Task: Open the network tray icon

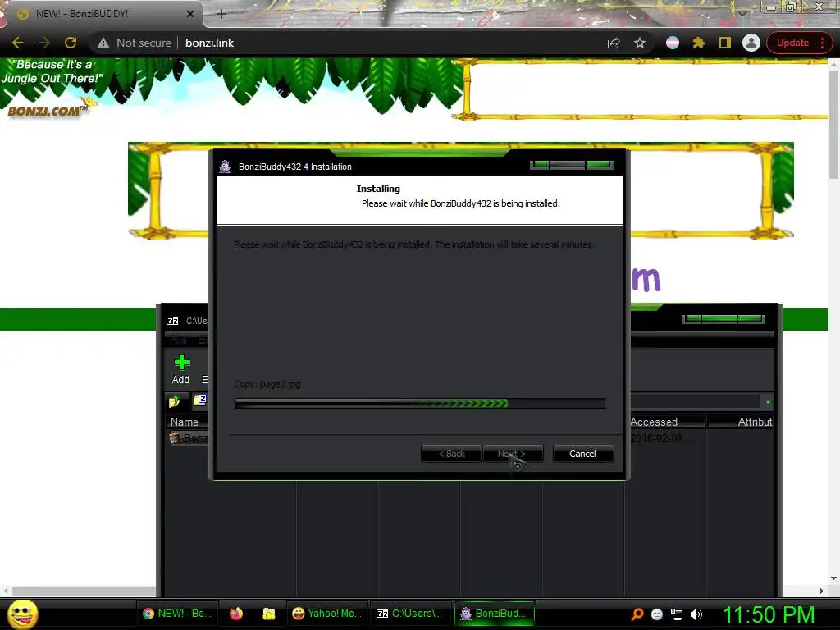Action: pyautogui.click(x=677, y=614)
